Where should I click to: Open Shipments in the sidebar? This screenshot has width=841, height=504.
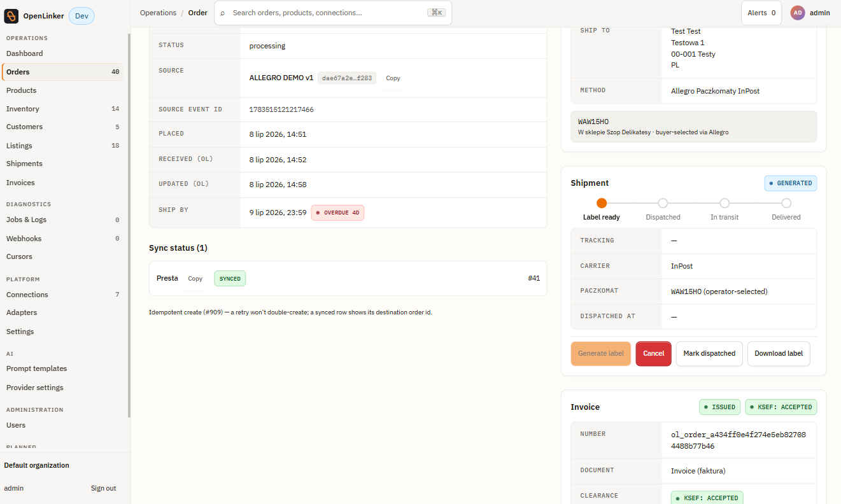click(62, 164)
